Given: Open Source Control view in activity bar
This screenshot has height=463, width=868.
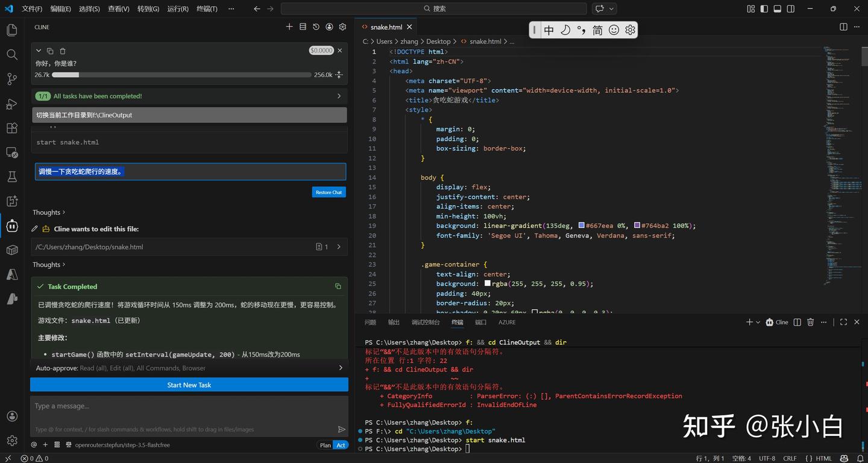Looking at the screenshot, I should click(x=12, y=79).
